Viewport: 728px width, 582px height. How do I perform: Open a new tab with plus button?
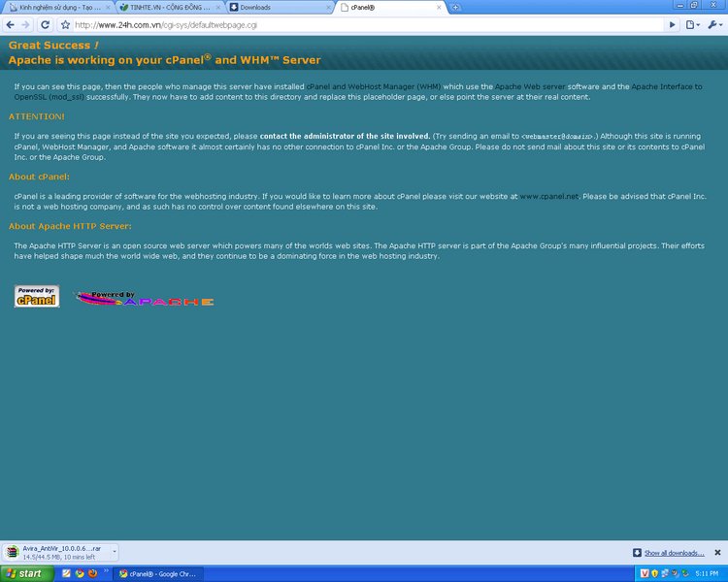coord(456,7)
